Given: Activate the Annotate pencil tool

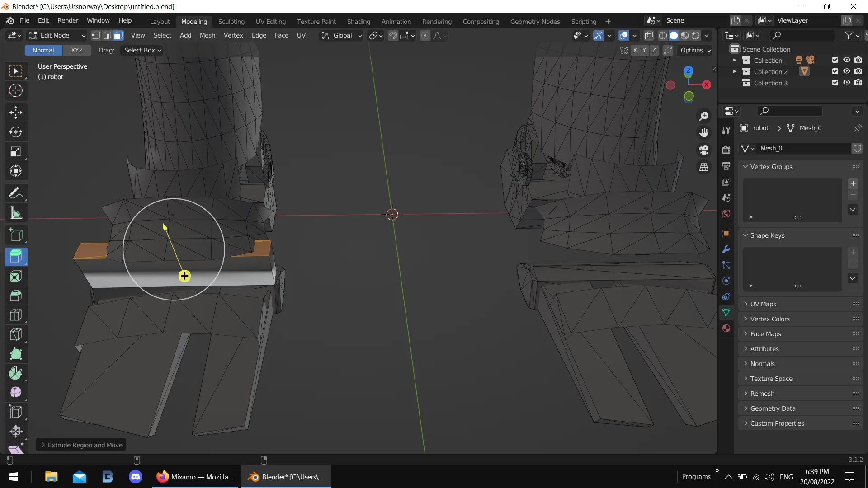Looking at the screenshot, I should point(16,193).
